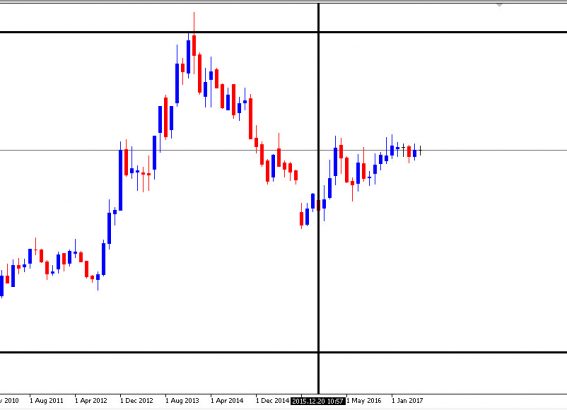Click the 1 Dec 2012 time label
The height and width of the screenshot is (410, 567).
(x=137, y=401)
